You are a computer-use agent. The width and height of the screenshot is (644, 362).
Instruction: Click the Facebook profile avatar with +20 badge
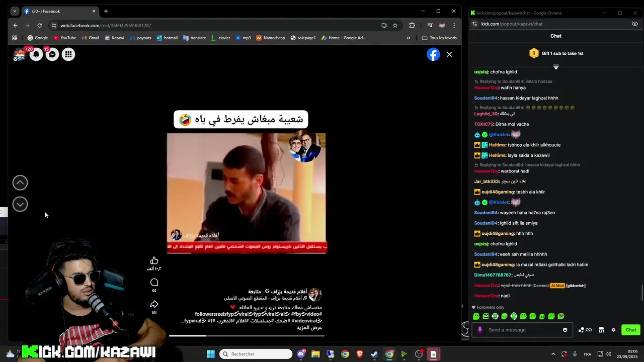[20, 54]
